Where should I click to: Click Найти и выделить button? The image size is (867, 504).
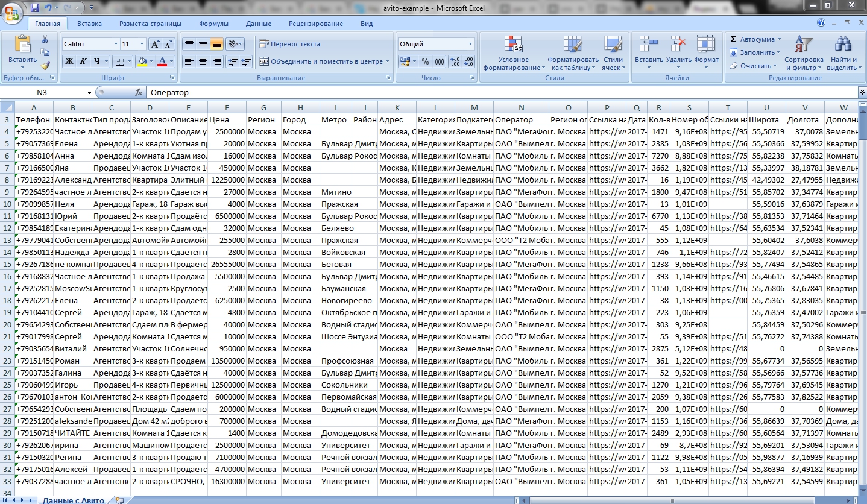click(843, 53)
